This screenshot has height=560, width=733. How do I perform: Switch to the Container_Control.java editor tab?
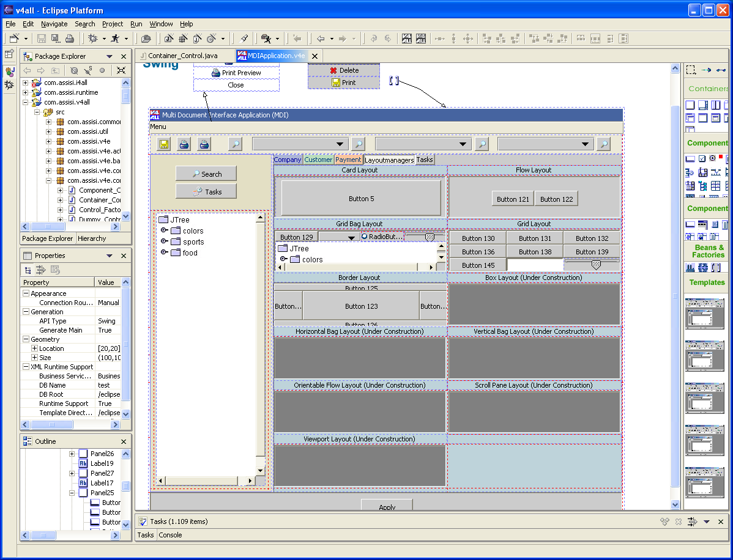(182, 56)
